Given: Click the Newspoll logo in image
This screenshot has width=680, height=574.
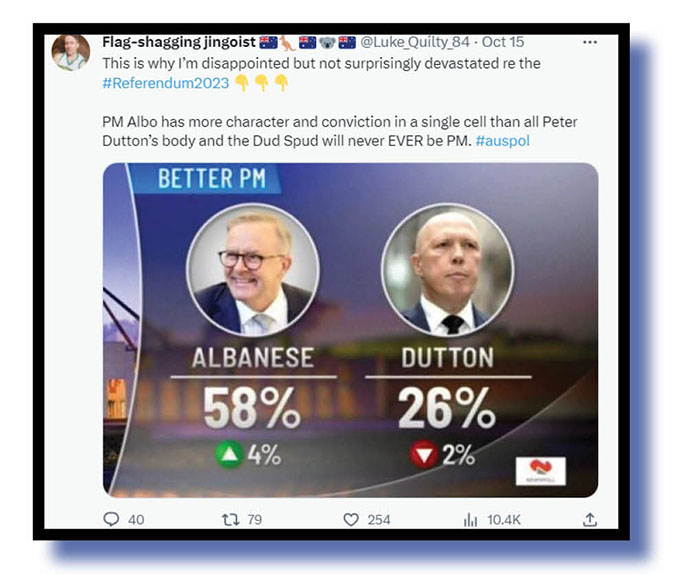Looking at the screenshot, I should [540, 471].
